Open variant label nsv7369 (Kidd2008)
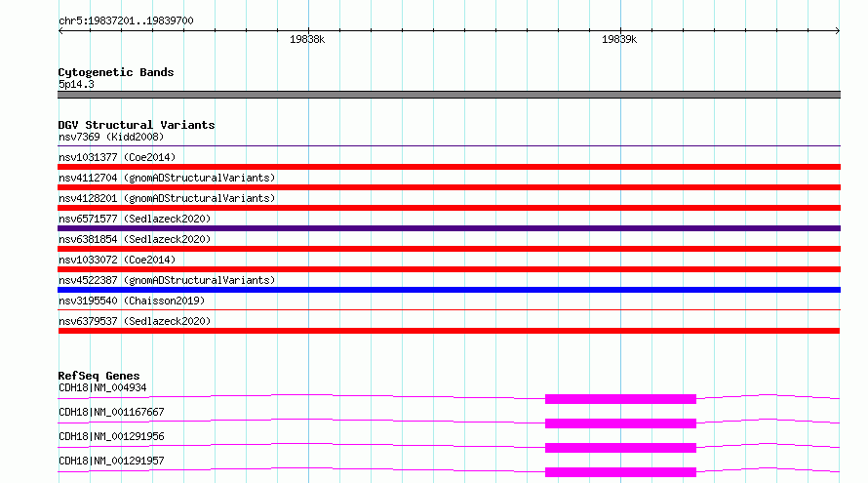 click(x=111, y=137)
